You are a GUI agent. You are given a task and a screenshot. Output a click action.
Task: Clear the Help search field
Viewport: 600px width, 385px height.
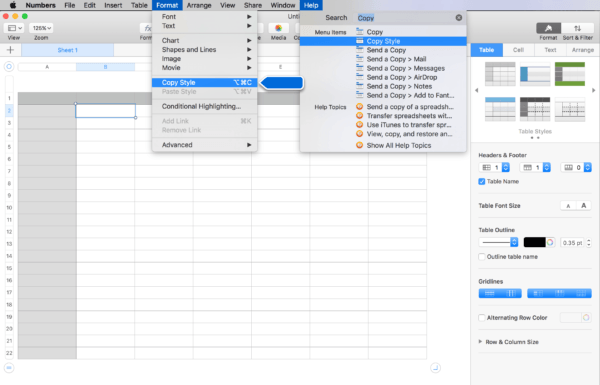(x=458, y=18)
